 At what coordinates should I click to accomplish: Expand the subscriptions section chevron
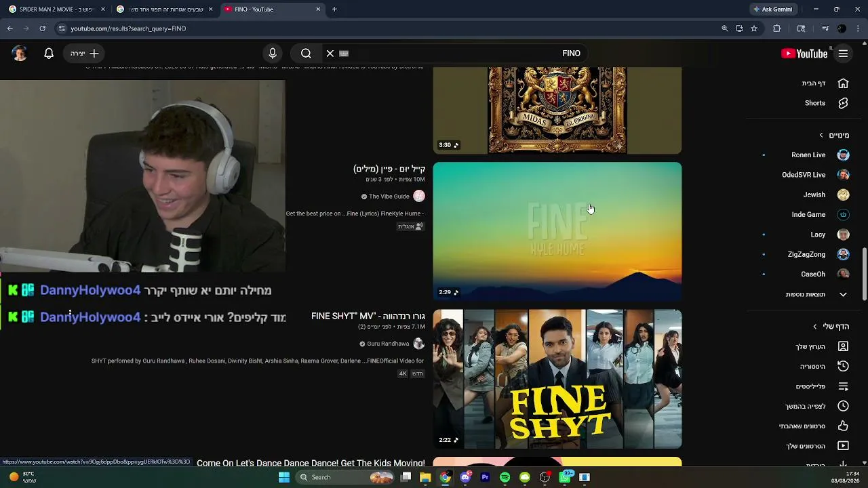[x=821, y=136]
